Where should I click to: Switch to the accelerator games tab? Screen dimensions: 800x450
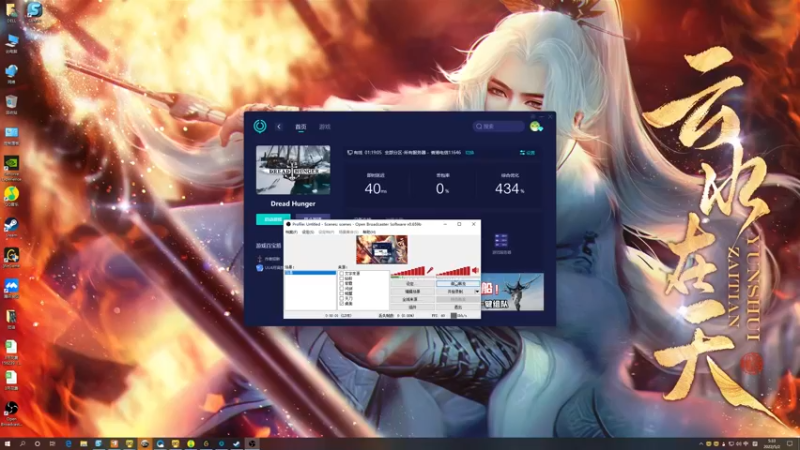pyautogui.click(x=324, y=127)
